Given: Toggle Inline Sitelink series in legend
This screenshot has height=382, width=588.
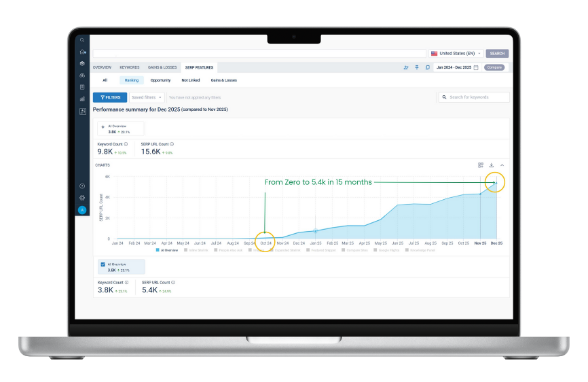Looking at the screenshot, I should [196, 250].
